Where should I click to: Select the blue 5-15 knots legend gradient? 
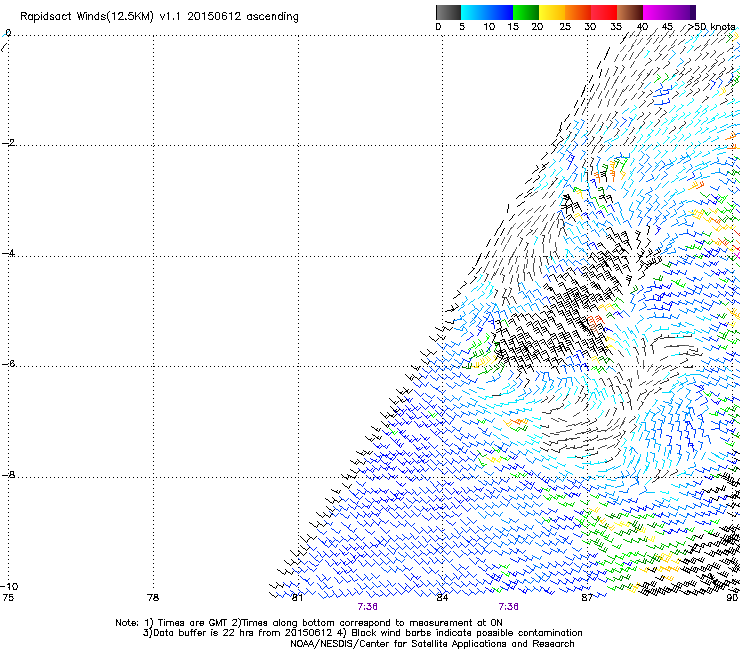tap(487, 12)
